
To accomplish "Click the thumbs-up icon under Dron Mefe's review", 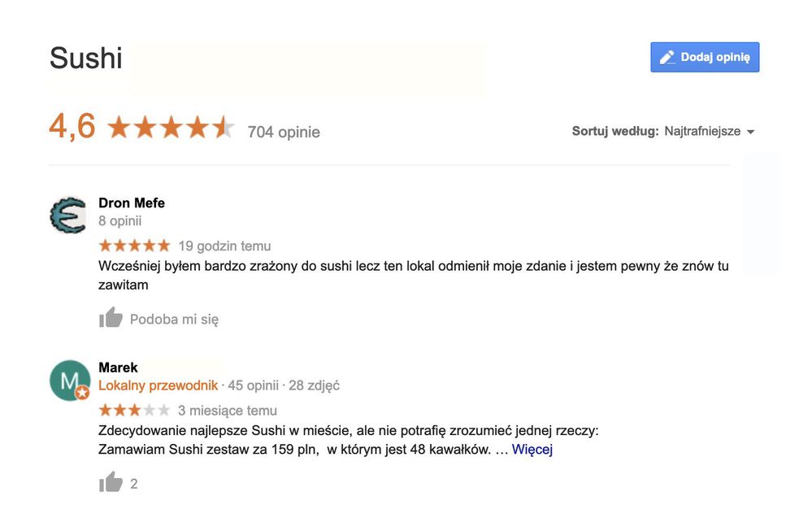I will (111, 317).
